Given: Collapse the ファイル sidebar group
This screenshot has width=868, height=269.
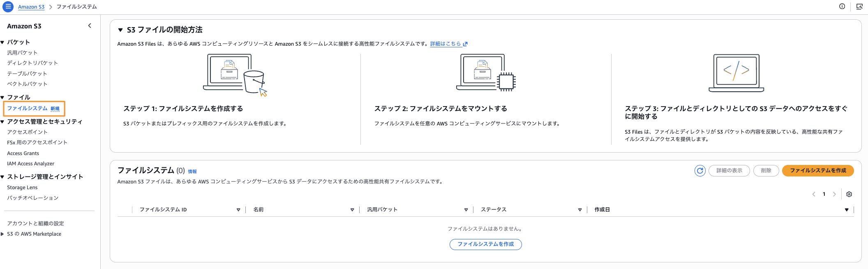Looking at the screenshot, I should (2, 97).
